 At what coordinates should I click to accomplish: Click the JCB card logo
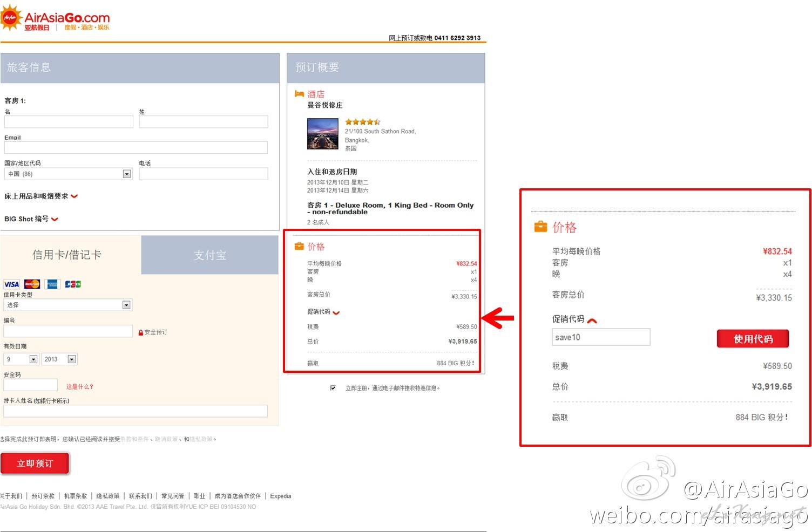73,284
